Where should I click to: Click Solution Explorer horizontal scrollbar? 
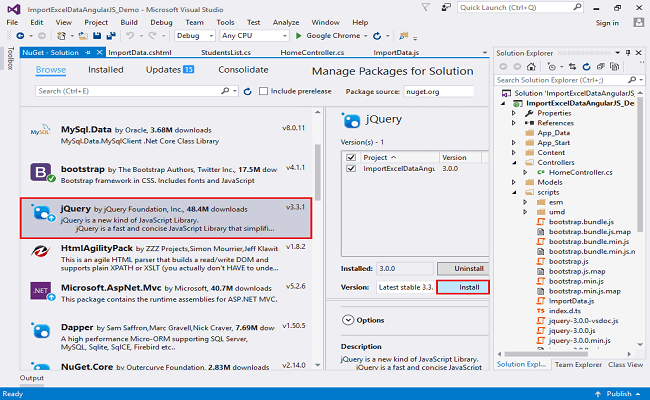[546, 354]
